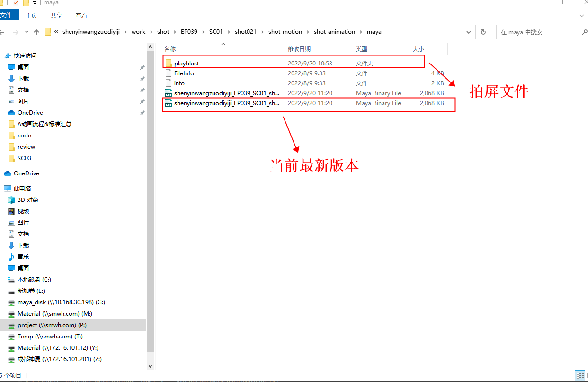This screenshot has height=382, width=588.
Task: Select shot_motion in the address path
Action: click(285, 32)
